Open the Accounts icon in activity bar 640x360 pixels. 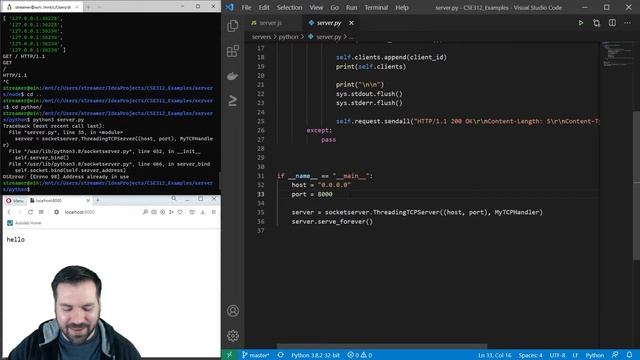(x=233, y=311)
